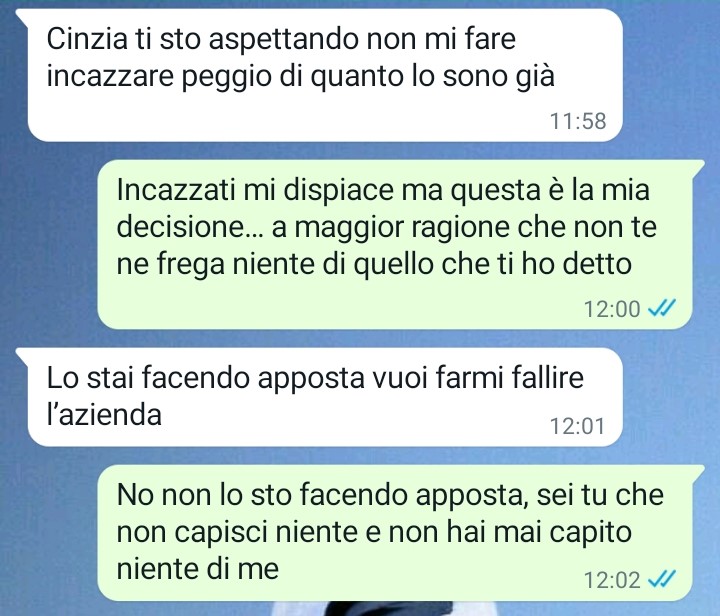Click the word "decisione" in the green bubble
Viewport: 720px width, 616px height.
(181, 227)
